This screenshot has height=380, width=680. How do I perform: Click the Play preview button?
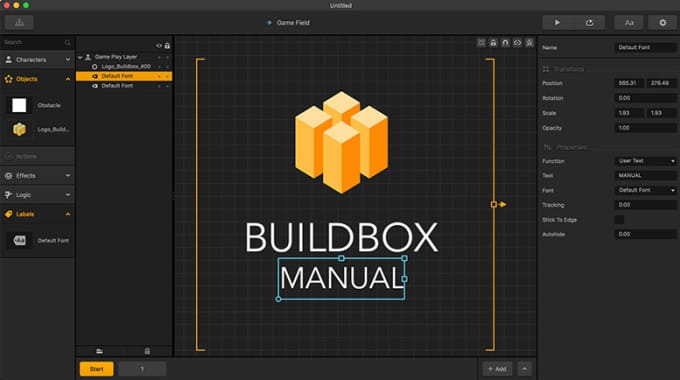(x=557, y=23)
